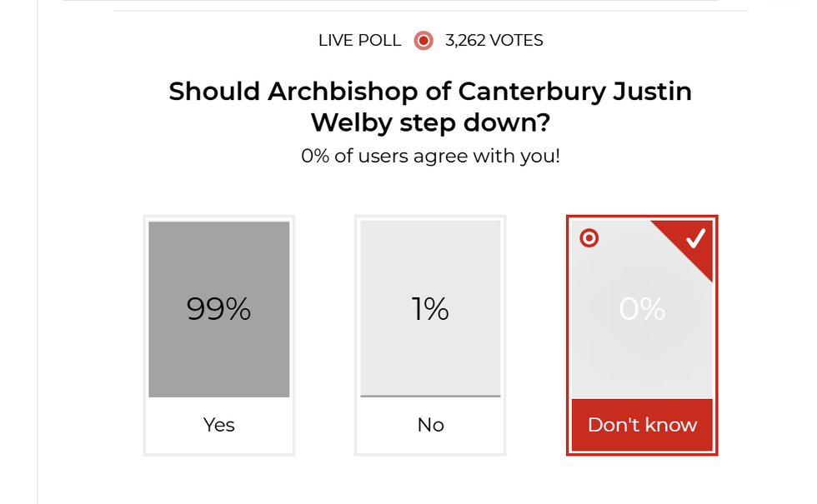Click the divider line above the poll
Image resolution: width=817 pixels, height=504 pixels.
[430, 11]
